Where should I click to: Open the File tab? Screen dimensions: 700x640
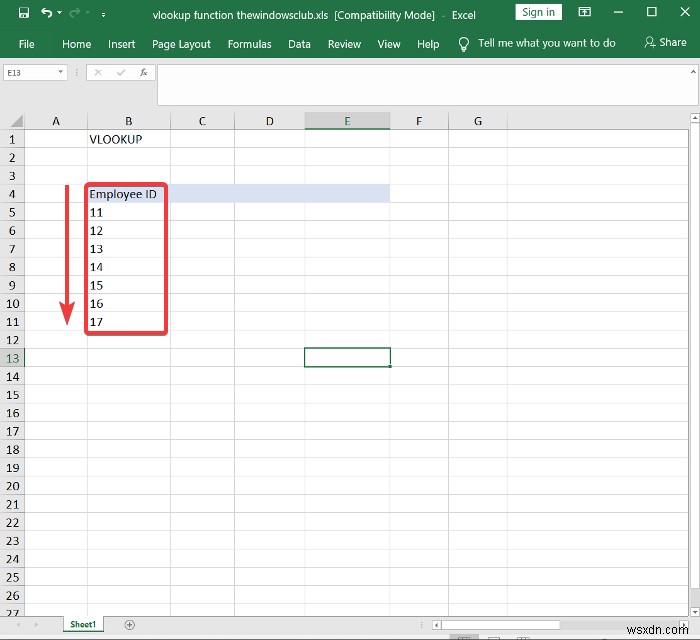26,44
